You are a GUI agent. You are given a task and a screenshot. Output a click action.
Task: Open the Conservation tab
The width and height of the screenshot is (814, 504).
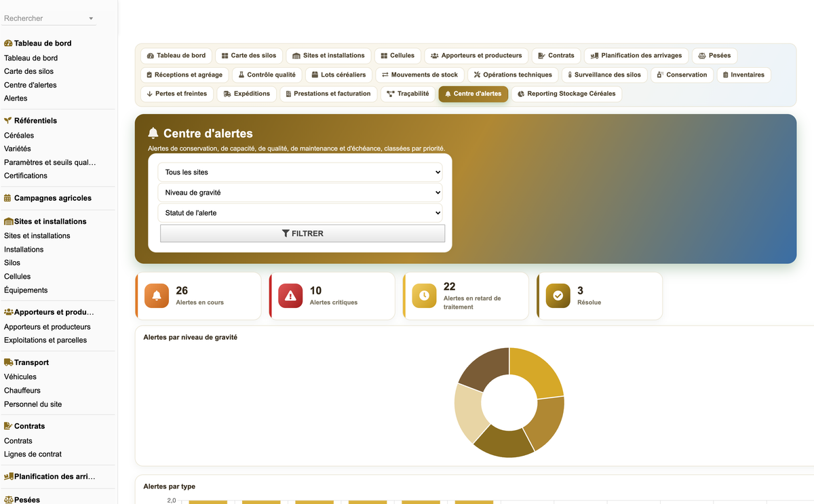[x=682, y=75]
